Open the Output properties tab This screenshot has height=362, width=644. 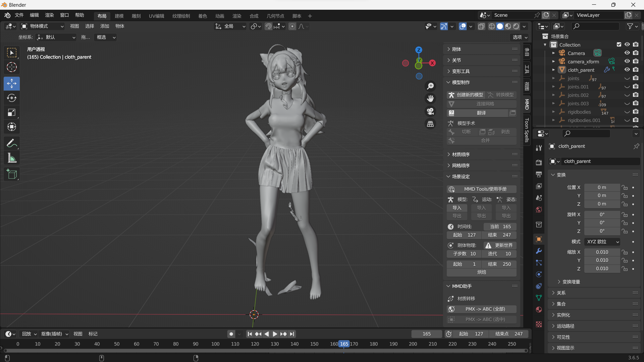[x=539, y=174]
